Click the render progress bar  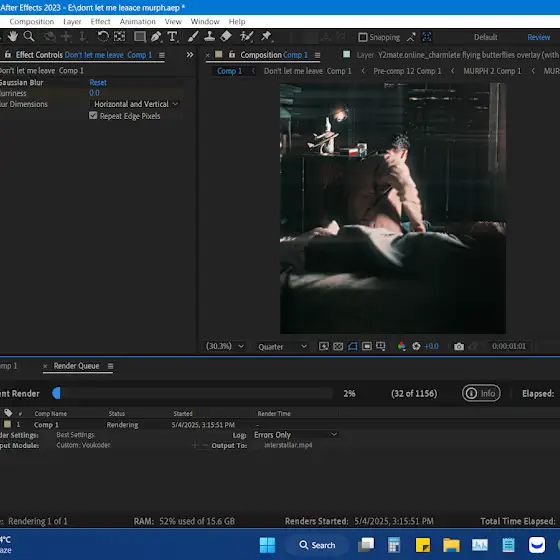pyautogui.click(x=192, y=393)
